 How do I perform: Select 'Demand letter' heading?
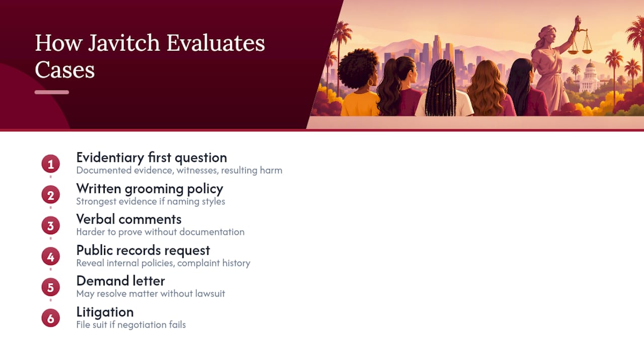click(121, 281)
